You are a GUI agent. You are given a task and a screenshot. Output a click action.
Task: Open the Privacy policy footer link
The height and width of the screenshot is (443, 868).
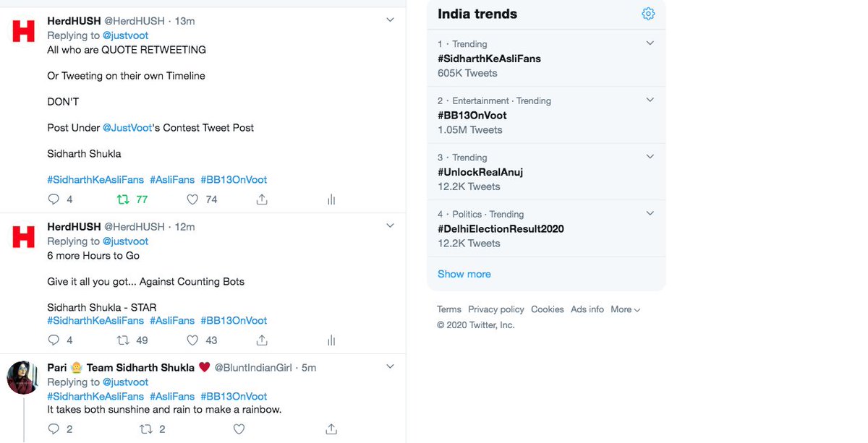pos(496,309)
